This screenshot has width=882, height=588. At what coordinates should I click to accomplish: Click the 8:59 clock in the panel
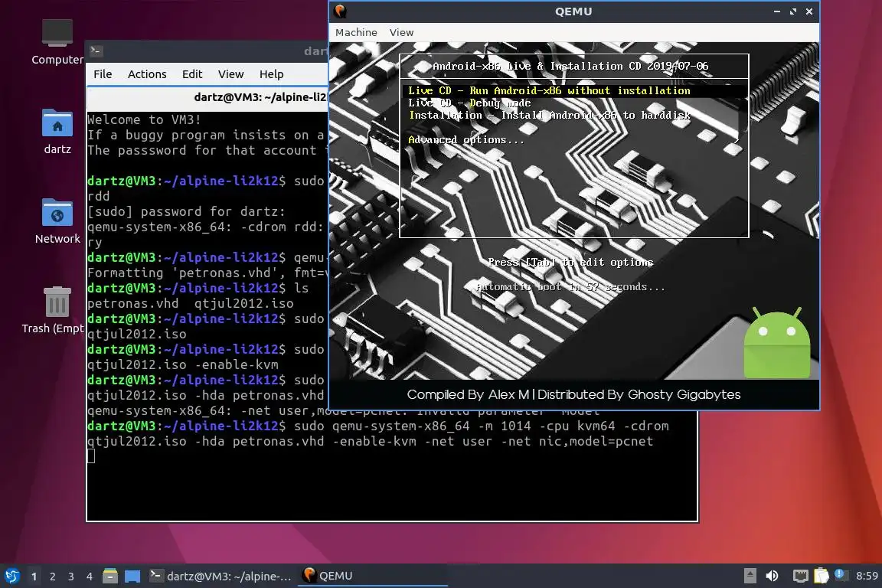coord(867,576)
